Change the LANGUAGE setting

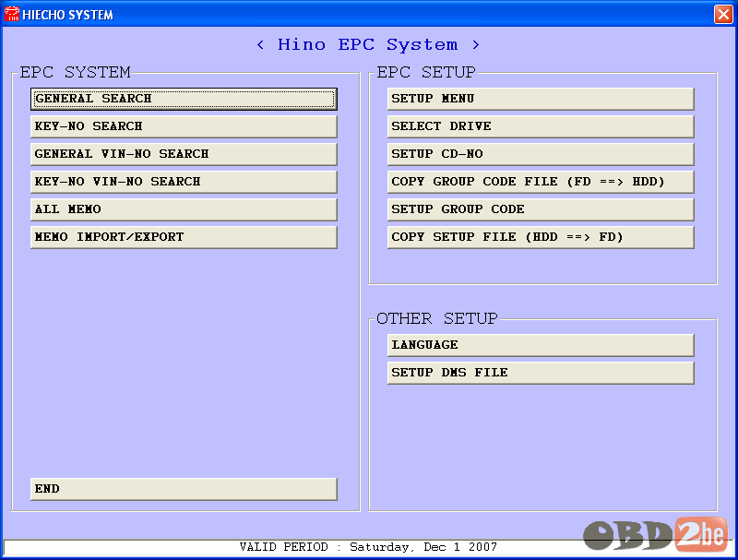(x=541, y=345)
